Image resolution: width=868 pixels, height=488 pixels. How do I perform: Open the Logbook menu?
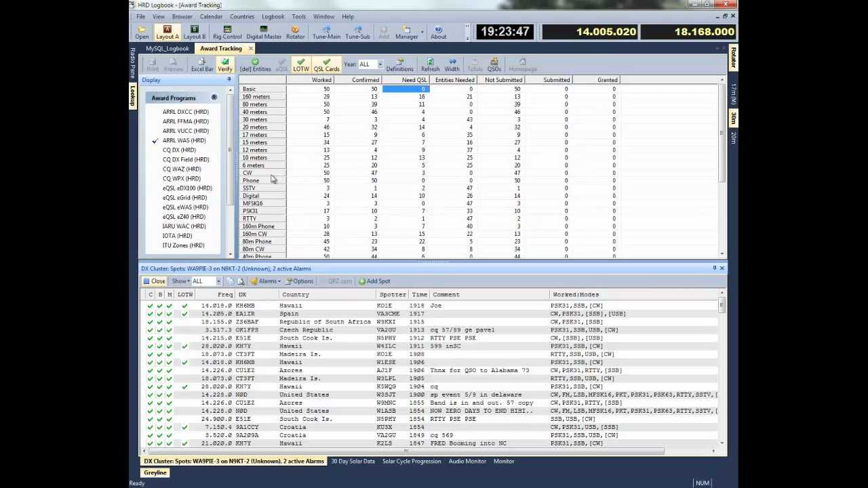[x=273, y=16]
